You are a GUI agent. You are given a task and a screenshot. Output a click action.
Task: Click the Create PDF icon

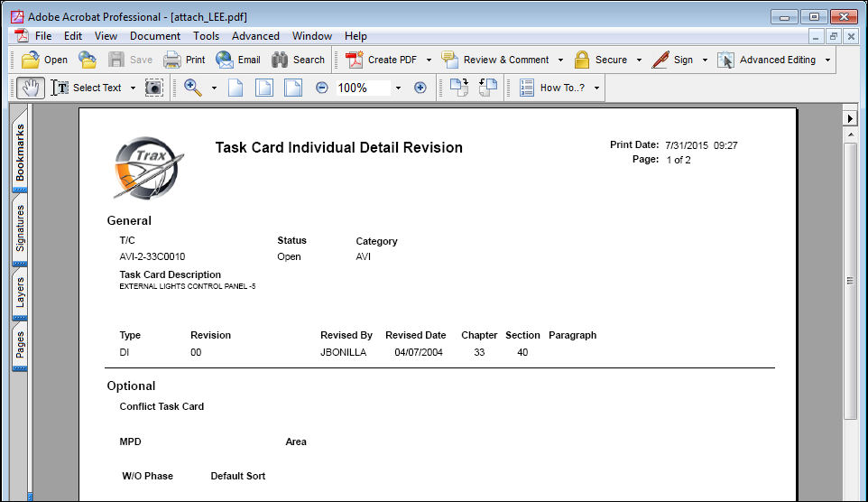355,60
